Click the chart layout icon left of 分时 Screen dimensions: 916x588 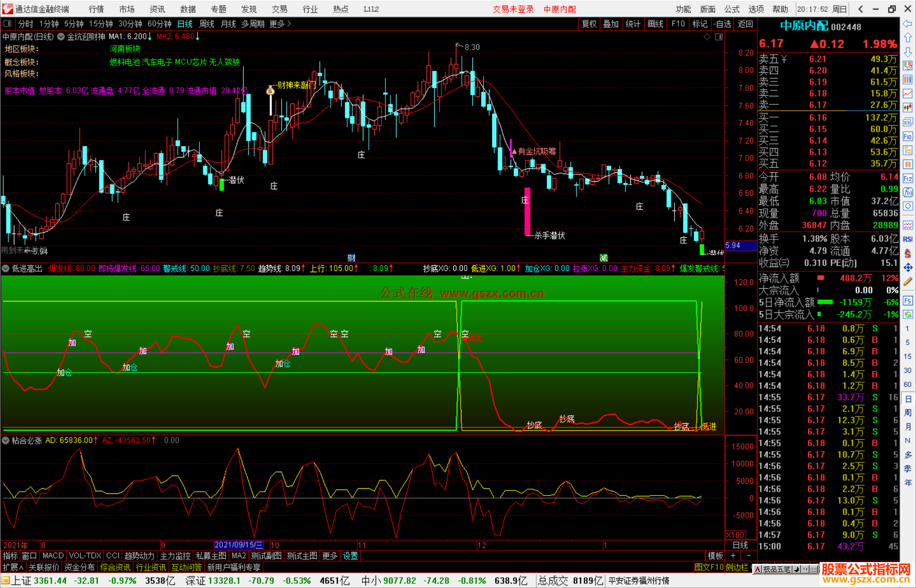[x=7, y=24]
